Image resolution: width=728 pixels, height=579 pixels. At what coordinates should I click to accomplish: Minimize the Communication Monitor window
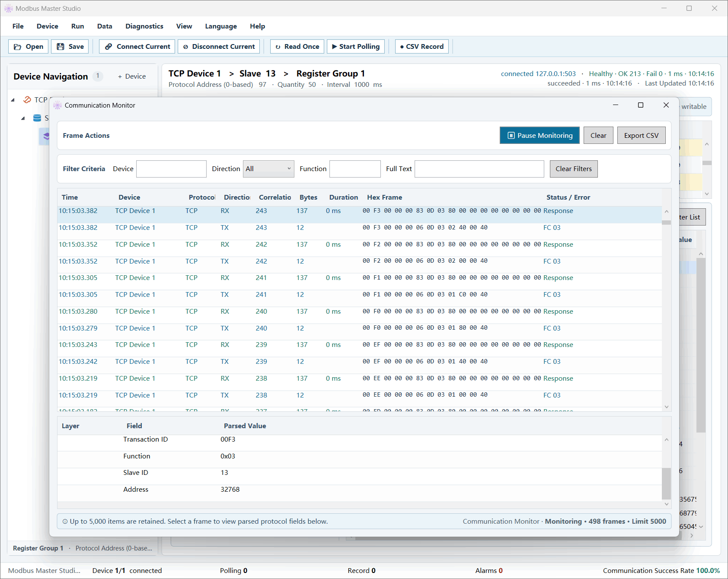616,105
